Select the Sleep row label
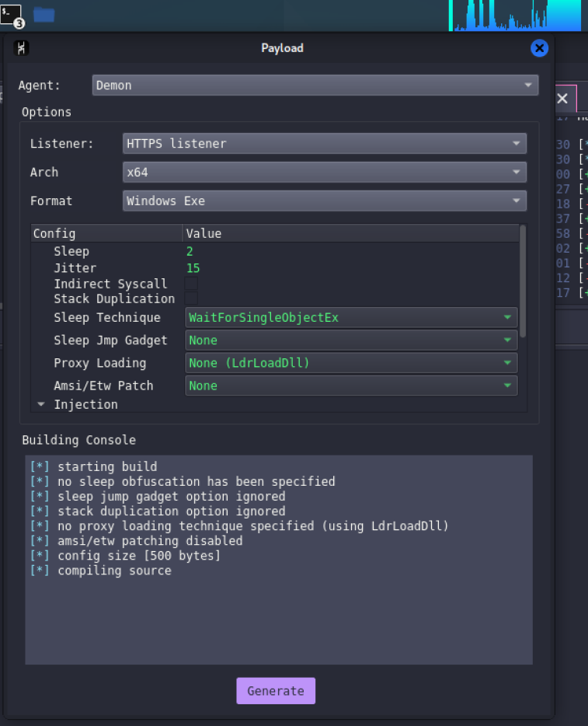 (71, 251)
